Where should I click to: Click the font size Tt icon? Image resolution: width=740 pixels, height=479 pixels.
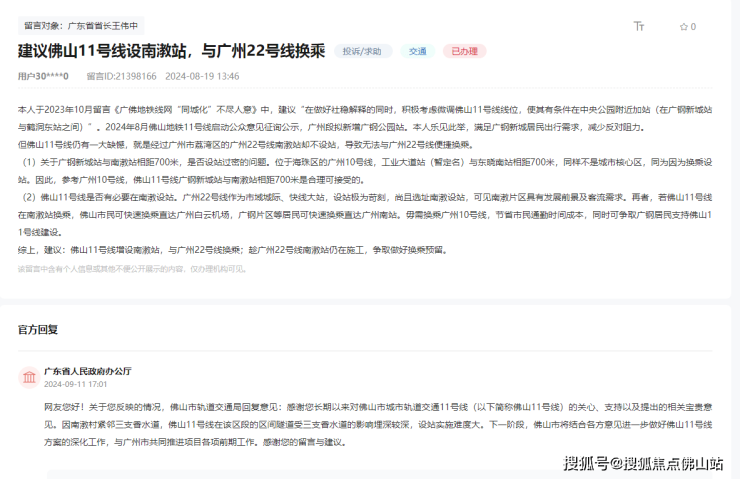[x=639, y=26]
